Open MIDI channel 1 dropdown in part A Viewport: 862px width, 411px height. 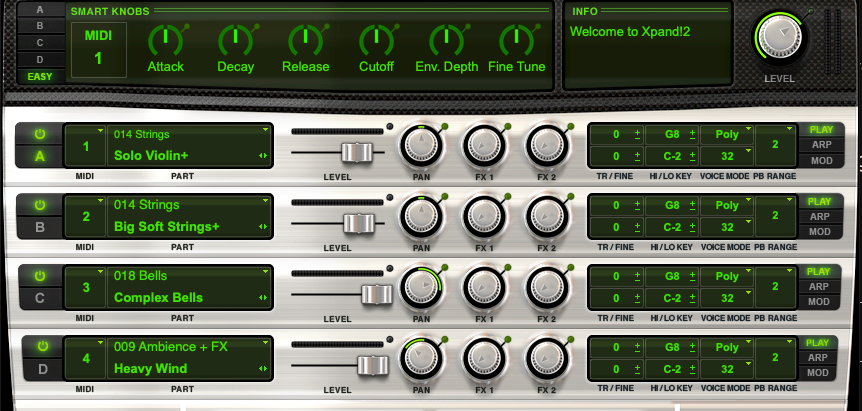(86, 146)
